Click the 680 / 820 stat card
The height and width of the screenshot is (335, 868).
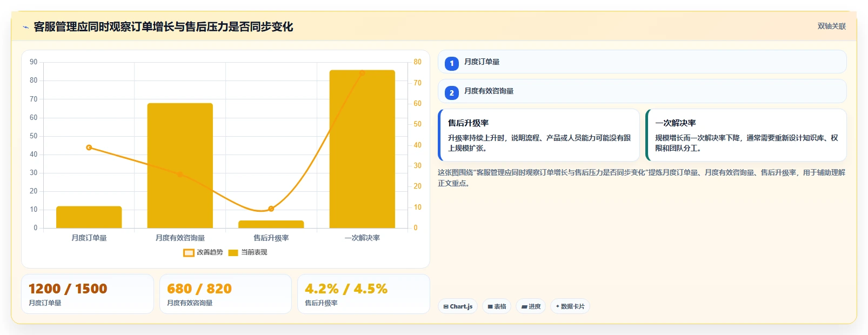(x=225, y=294)
